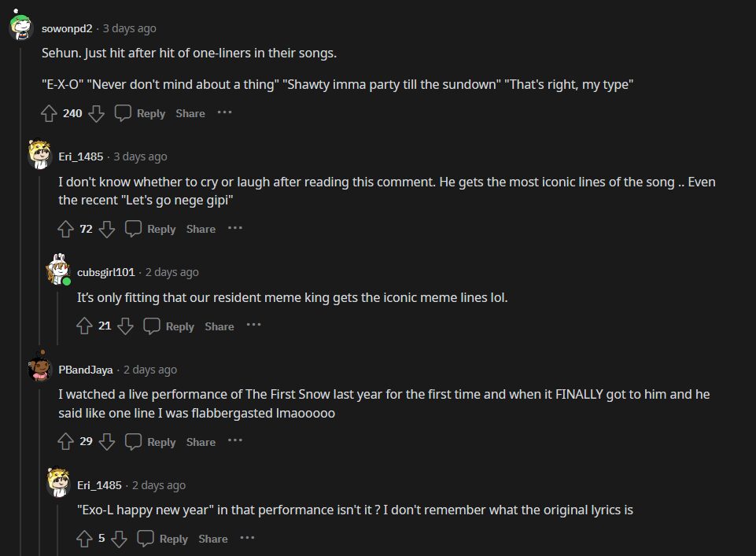This screenshot has height=556, width=756.
Task: Open more options on Eri_1485's 5-point comment
Action: coord(247,538)
